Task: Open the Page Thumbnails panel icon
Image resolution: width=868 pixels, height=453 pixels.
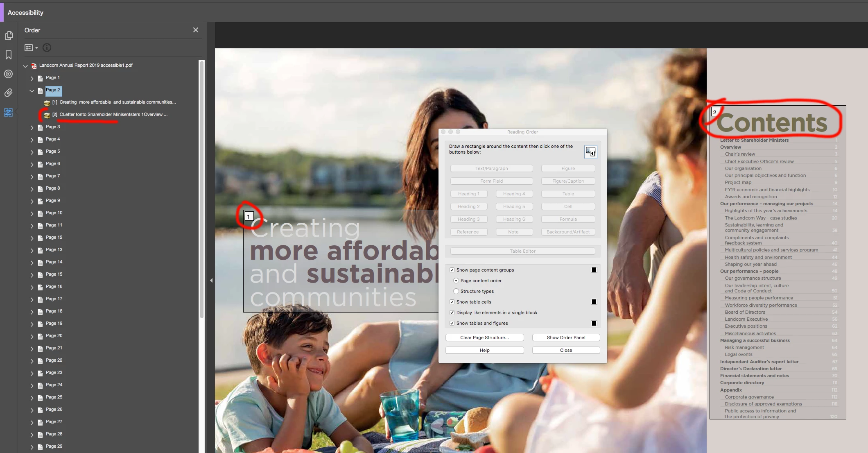Action: 9,36
